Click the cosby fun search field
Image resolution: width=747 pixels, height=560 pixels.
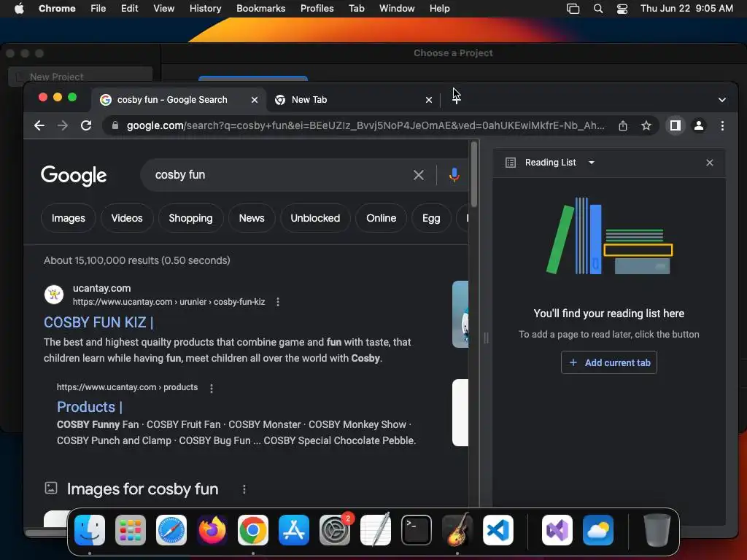281,175
